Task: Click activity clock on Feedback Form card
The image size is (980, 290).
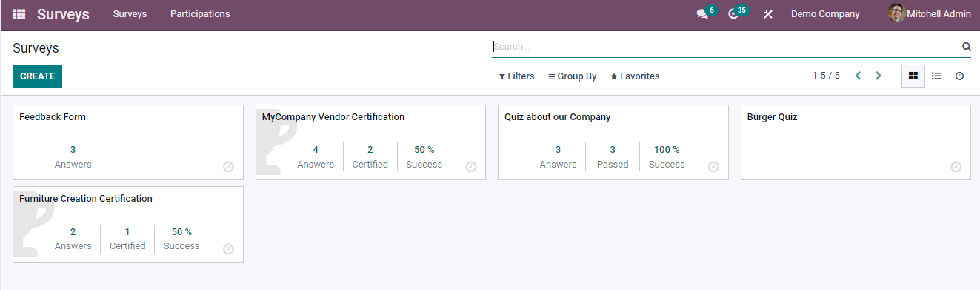Action: (228, 167)
